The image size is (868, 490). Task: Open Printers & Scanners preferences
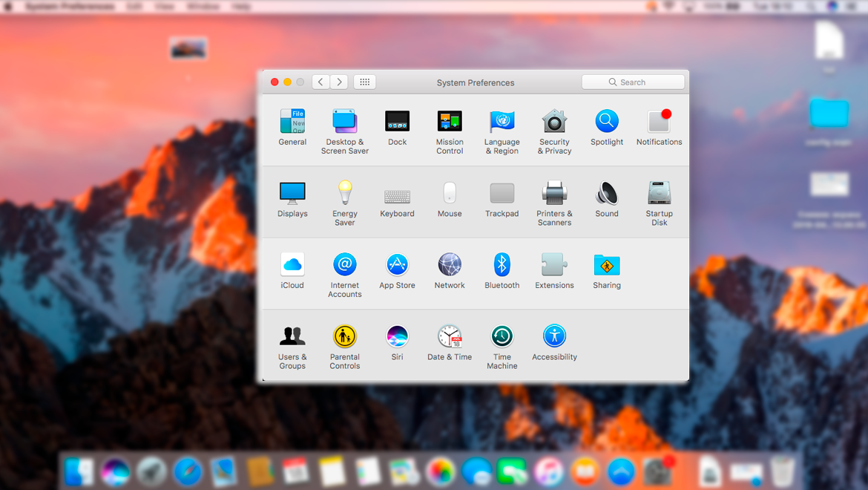tap(554, 203)
